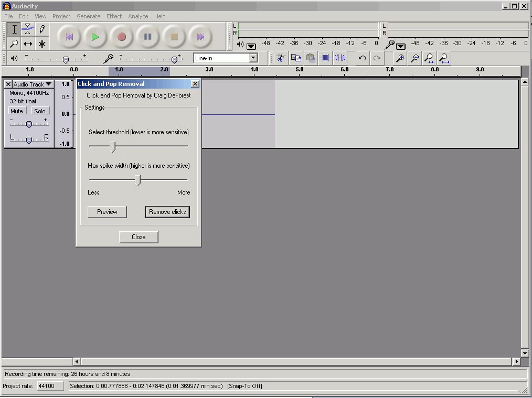
Task: Select the Draw pencil tool
Action: coord(42,29)
